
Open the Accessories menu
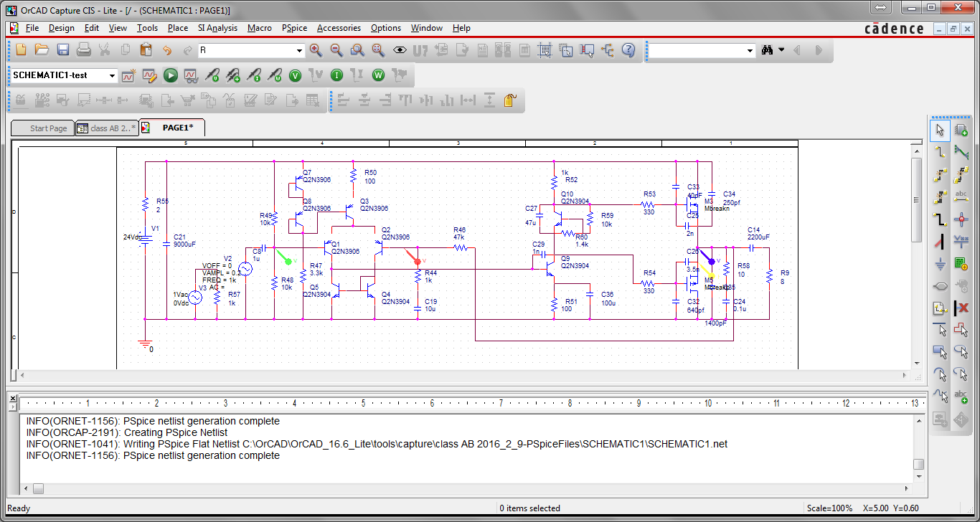pos(339,28)
